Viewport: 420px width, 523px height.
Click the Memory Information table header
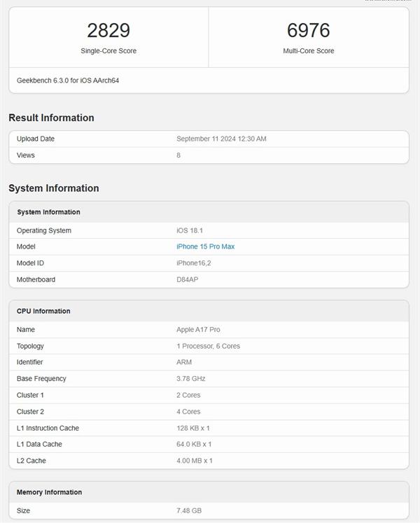pos(49,492)
